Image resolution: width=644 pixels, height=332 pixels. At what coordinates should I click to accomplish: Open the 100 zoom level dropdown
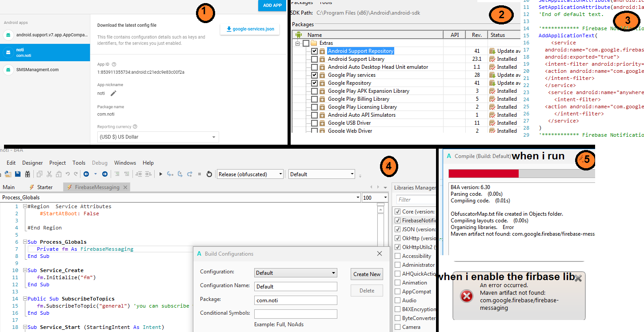pos(375,198)
